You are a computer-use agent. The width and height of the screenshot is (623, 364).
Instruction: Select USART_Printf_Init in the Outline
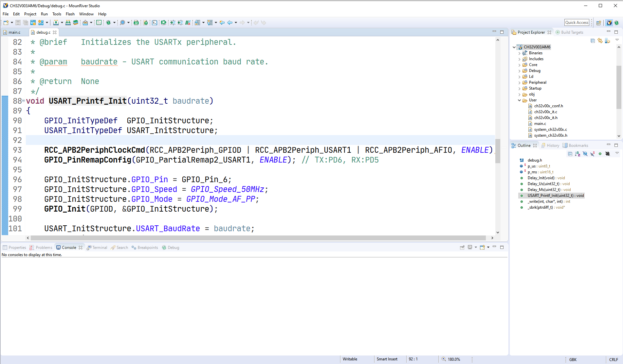pyautogui.click(x=556, y=196)
